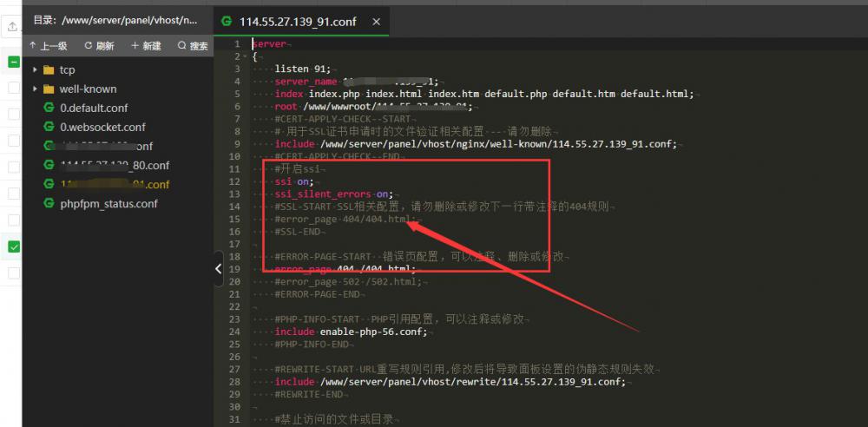Expand the tcp folder arrow

click(35, 69)
